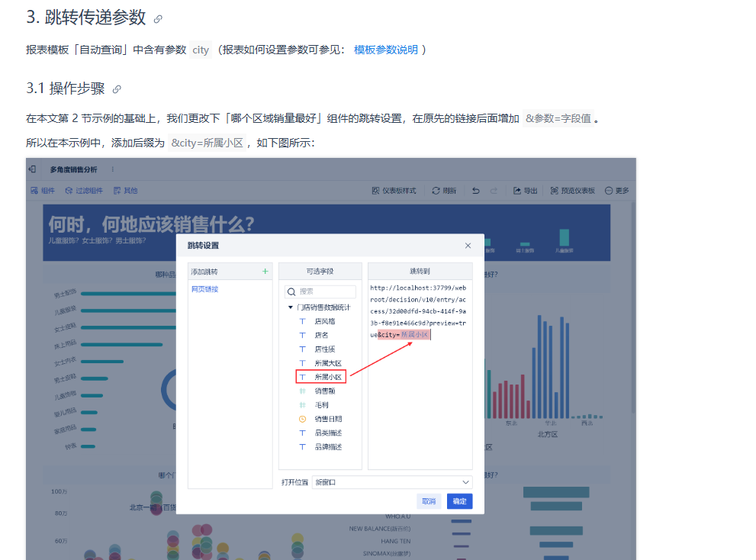Open the 模板参数说明 link
This screenshot has height=560, width=756.
[x=386, y=50]
